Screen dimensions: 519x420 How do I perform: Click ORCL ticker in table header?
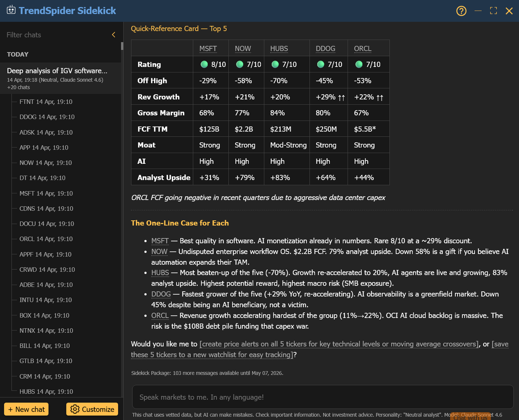click(362, 48)
